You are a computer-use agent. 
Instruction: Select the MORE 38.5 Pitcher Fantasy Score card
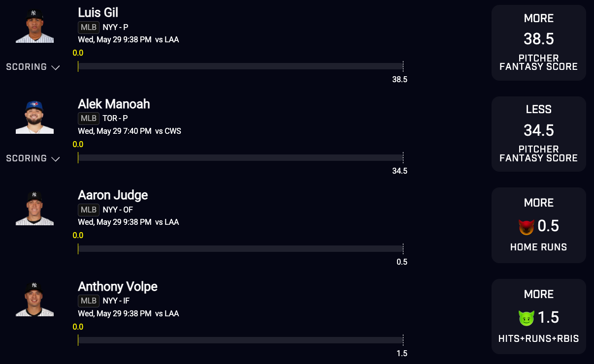(538, 43)
